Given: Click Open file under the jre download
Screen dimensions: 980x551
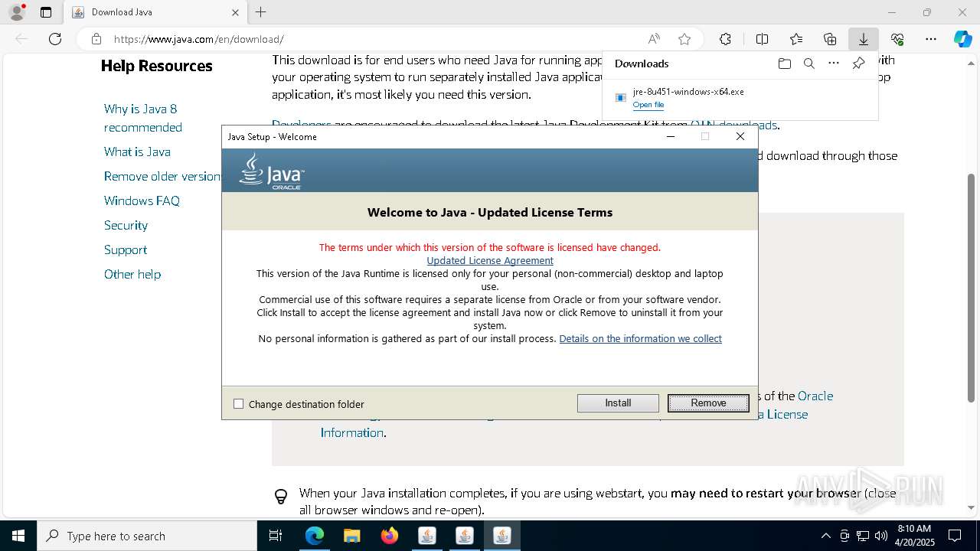Looking at the screenshot, I should [648, 105].
